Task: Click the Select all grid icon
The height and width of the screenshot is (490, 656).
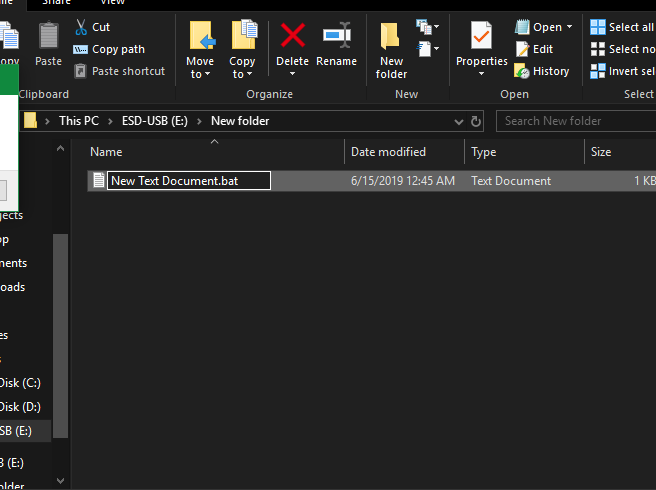Action: pos(597,27)
